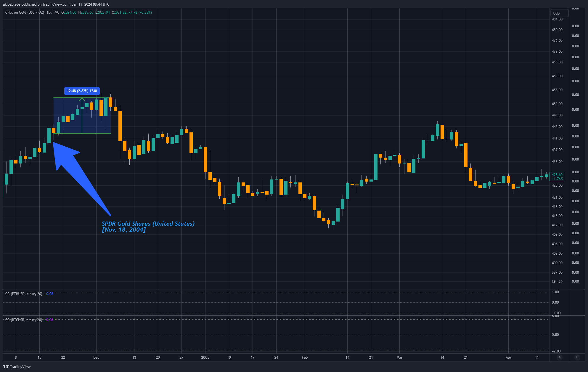Click the TradingView logo
Image resolution: width=588 pixels, height=372 pixels.
point(16,367)
